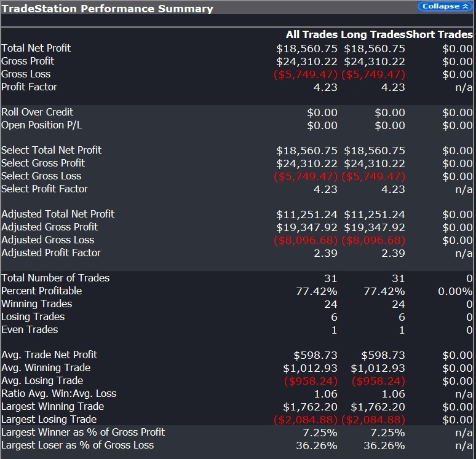The image size is (476, 459).
Task: Click Long Trades Winning Trades count 24
Action: point(399,304)
